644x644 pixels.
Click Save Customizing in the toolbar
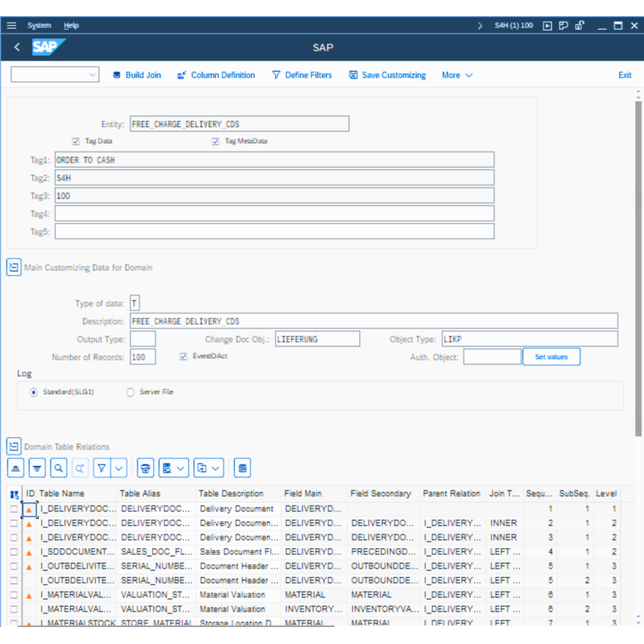click(387, 75)
